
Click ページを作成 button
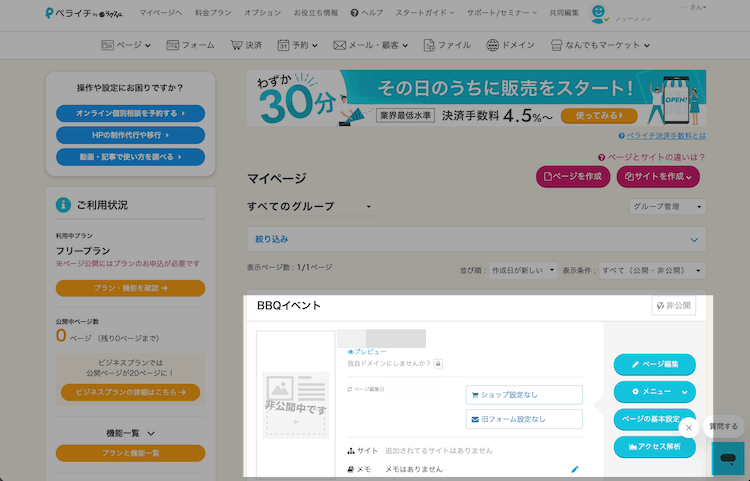pos(573,177)
